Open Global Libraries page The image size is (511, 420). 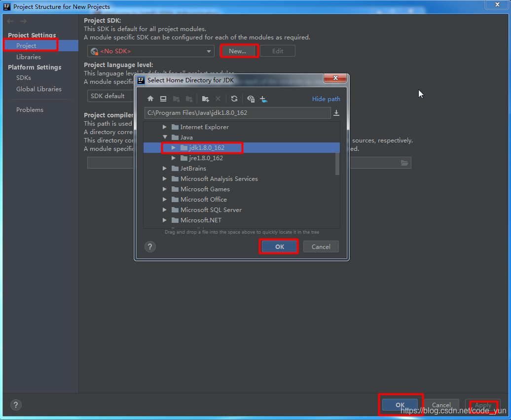point(39,89)
